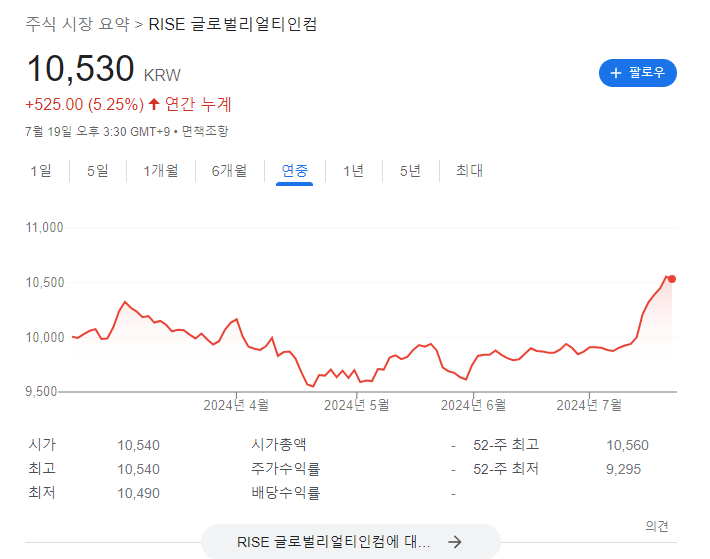Image resolution: width=710 pixels, height=559 pixels.
Task: Click the 2024년 7월 axis label
Action: [x=589, y=405]
